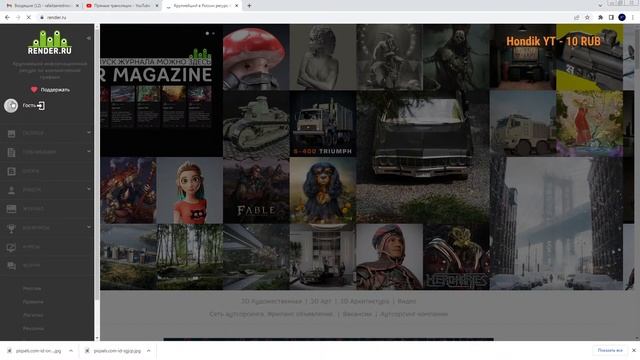Click the red heart support icon

tap(34, 89)
